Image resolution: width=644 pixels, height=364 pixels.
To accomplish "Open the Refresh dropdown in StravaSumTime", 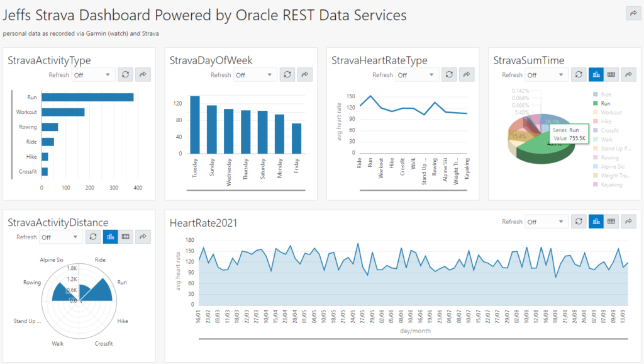I will pos(545,75).
